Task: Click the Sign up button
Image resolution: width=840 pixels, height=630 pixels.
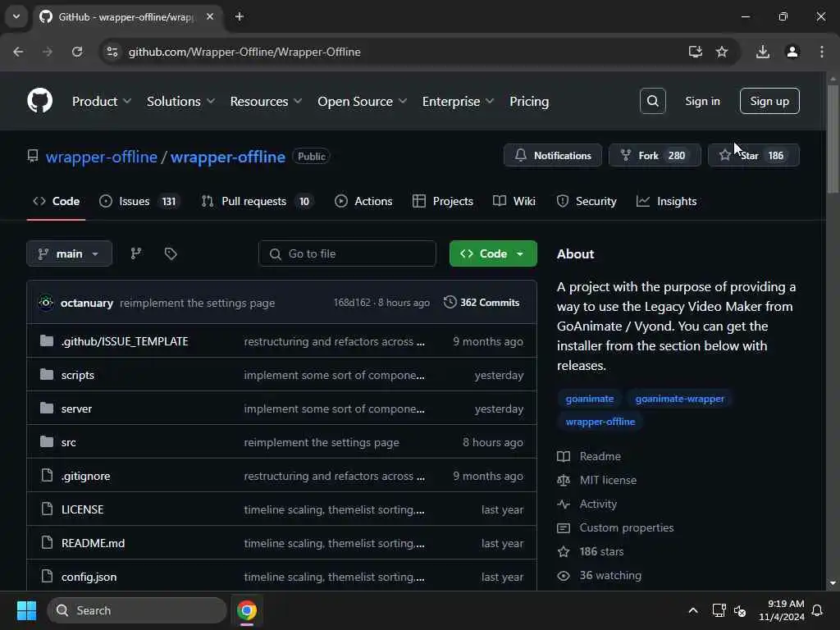Action: click(769, 101)
